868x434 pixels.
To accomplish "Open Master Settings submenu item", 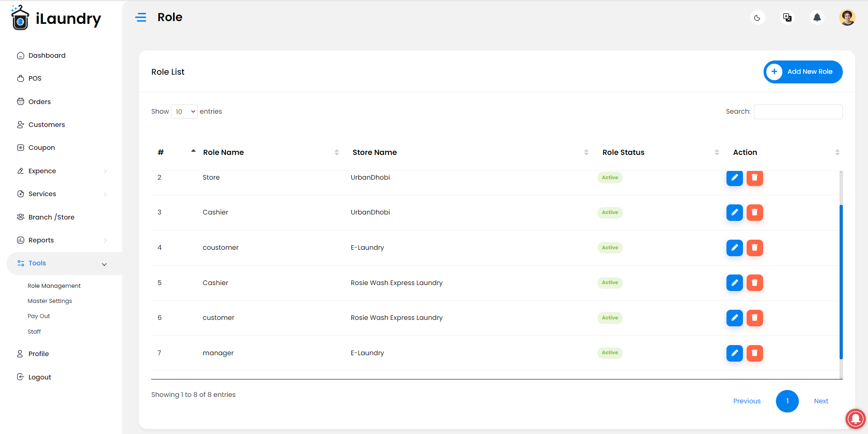I will click(x=50, y=301).
